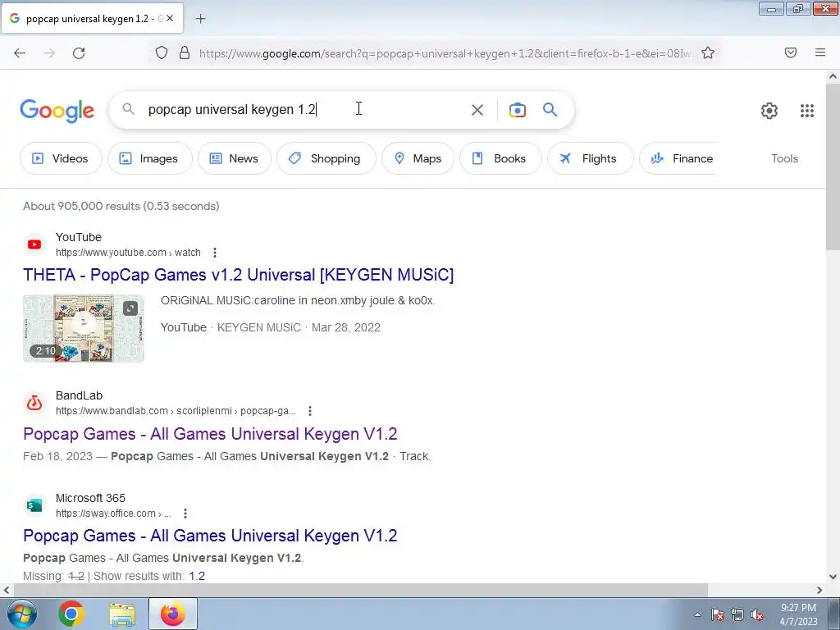This screenshot has height=630, width=840.
Task: Select Firefox taskbar button
Action: (173, 614)
